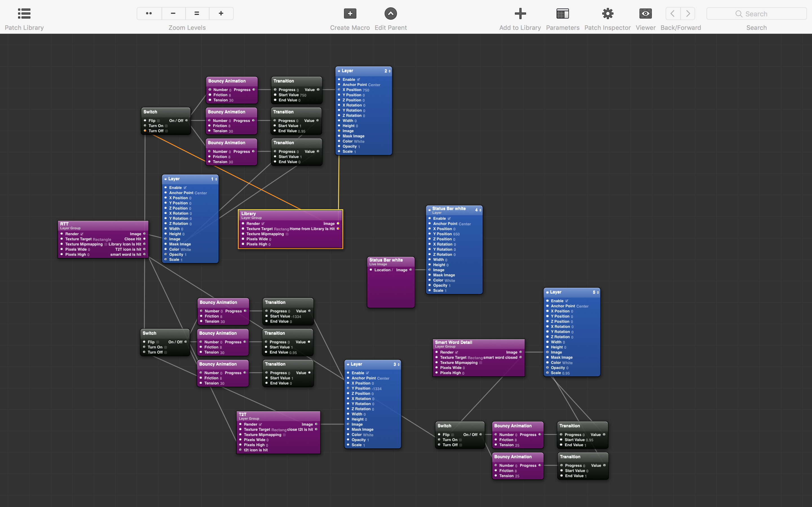
Task: Toggle Flip checkbox on the top Switch patch
Action: [159, 121]
